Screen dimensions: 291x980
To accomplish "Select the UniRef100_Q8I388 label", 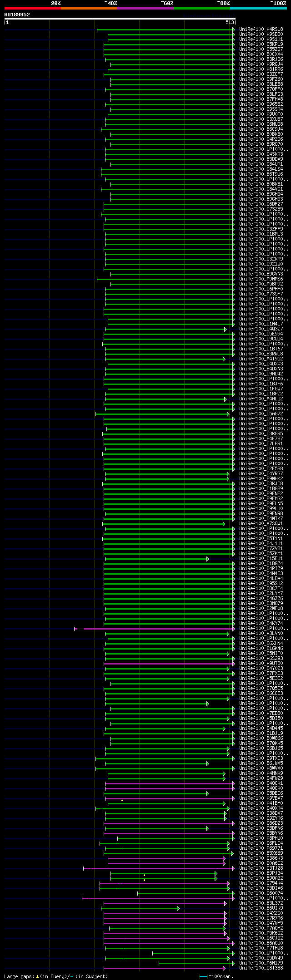I will (x=261, y=968).
